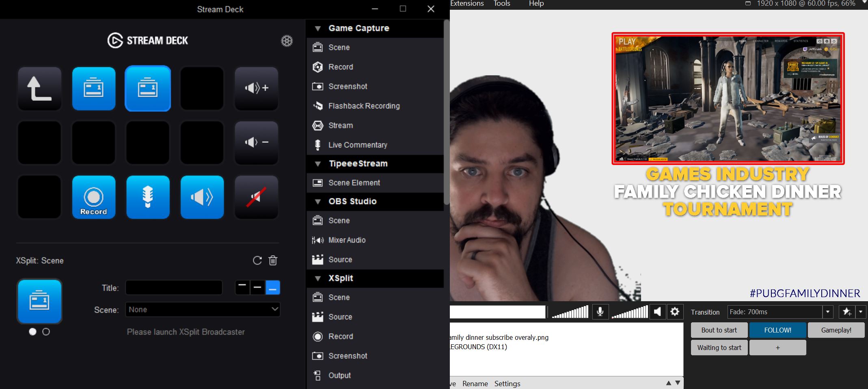Open Stream Deck settings gear
The width and height of the screenshot is (868, 389).
(287, 41)
